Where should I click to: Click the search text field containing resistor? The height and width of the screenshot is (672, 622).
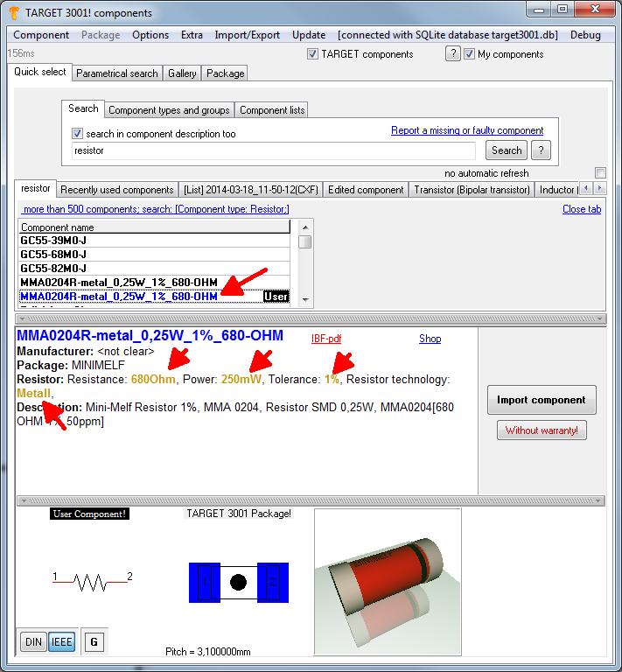click(x=273, y=150)
